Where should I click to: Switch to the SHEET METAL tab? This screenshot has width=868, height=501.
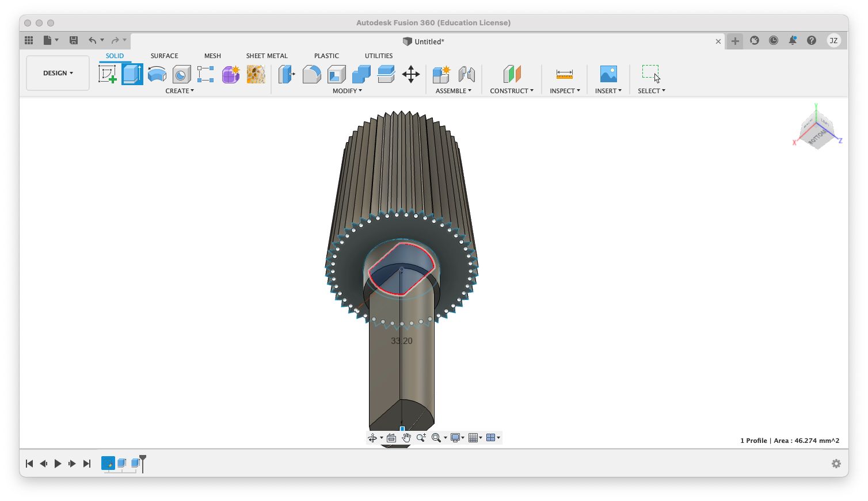[x=267, y=56]
